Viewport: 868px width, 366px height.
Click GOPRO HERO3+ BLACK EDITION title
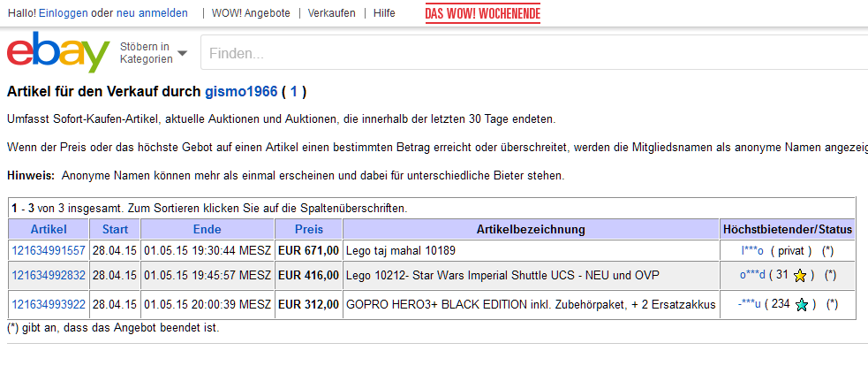(531, 304)
